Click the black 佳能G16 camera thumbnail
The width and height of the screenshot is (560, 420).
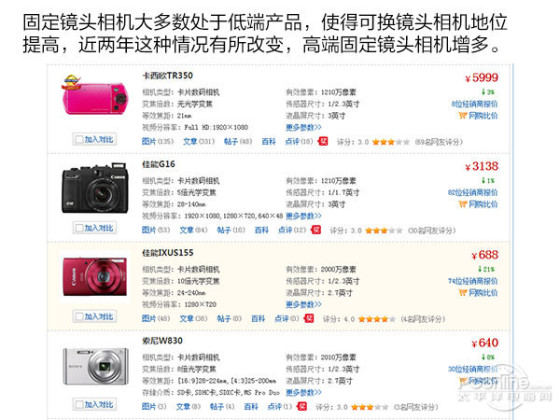tap(95, 189)
